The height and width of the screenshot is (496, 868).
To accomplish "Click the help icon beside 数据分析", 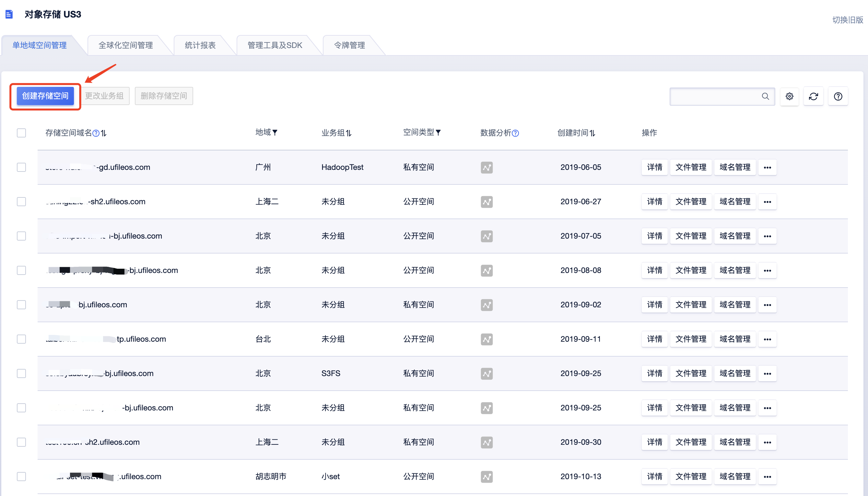I will coord(515,133).
